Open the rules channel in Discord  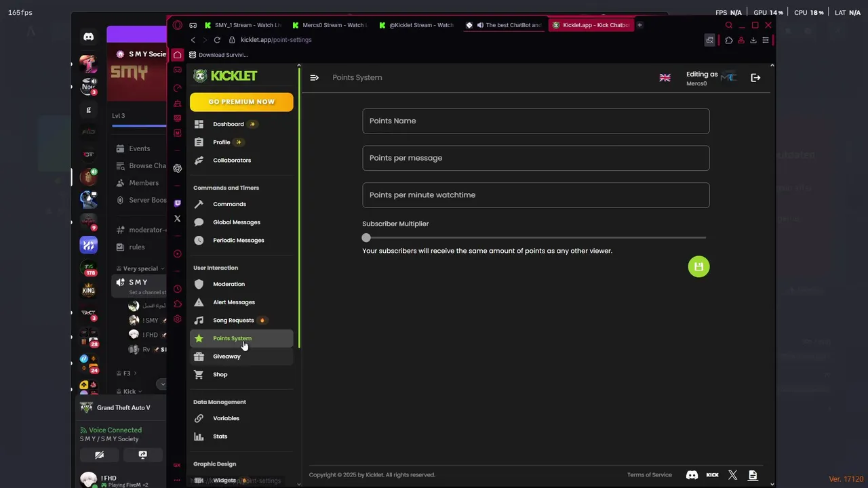point(139,247)
